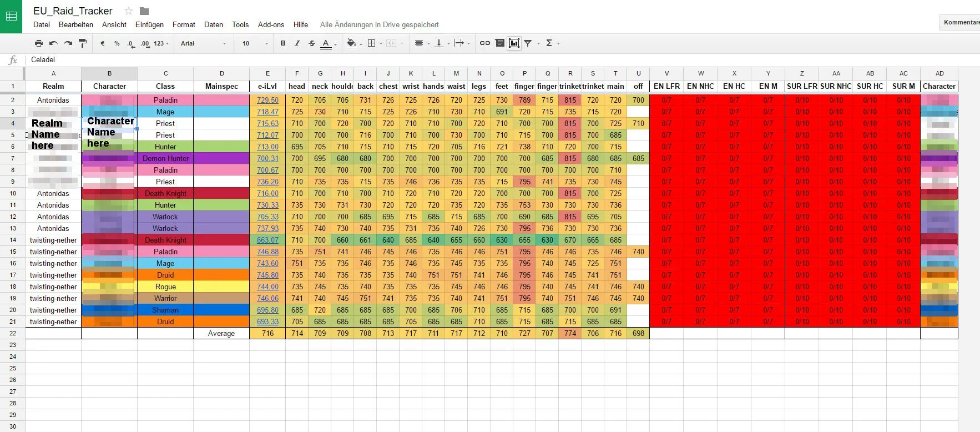Toggle the filter funnel icon
The height and width of the screenshot is (432, 980).
pos(528,43)
